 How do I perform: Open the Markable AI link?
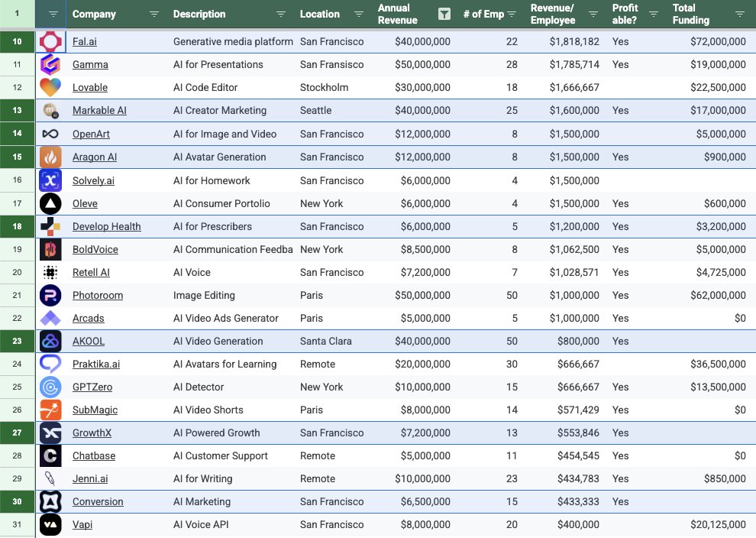pyautogui.click(x=99, y=111)
